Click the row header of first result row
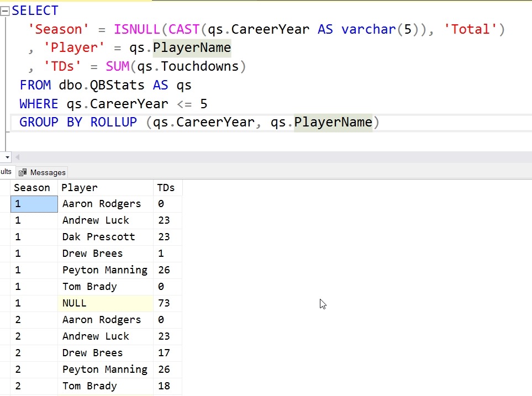The image size is (532, 396). (x=5, y=204)
